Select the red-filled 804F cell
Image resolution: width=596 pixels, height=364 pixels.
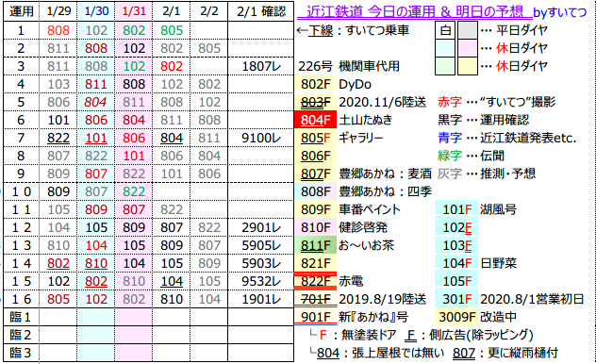(x=316, y=120)
